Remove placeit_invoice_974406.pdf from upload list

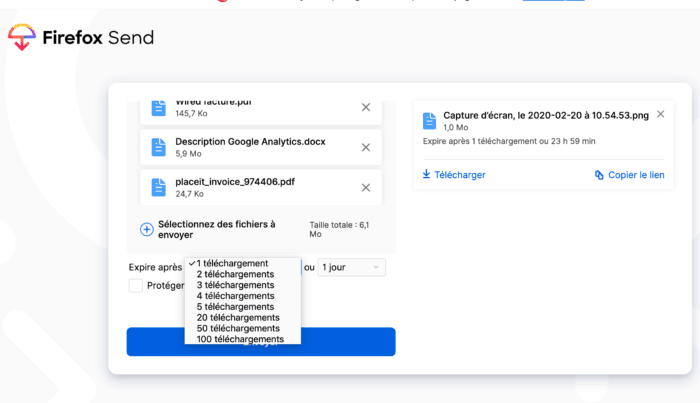366,187
